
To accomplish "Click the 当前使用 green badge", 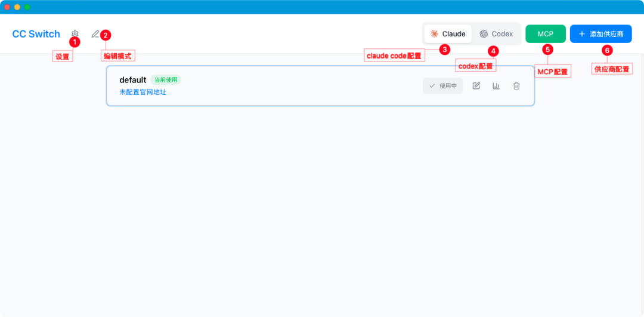I will [166, 80].
